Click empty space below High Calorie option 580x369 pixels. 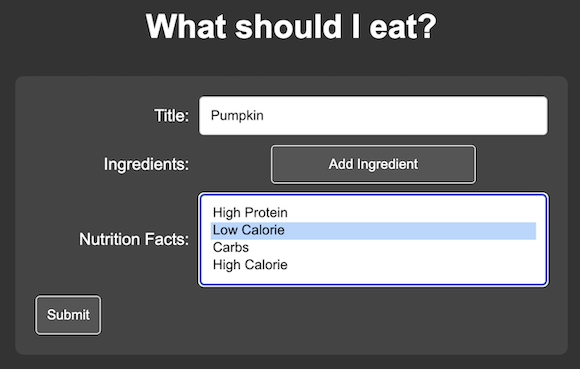[373, 278]
